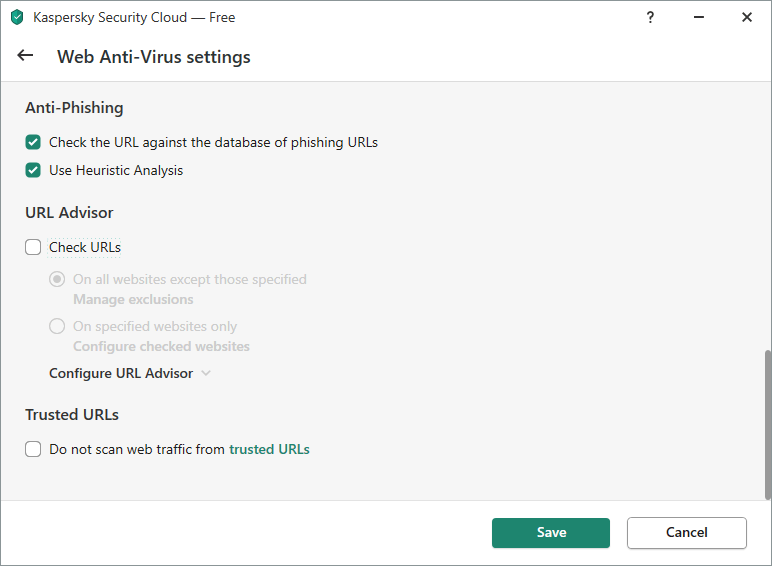Select On all websites except those specified
This screenshot has height=566, width=772.
(x=57, y=280)
